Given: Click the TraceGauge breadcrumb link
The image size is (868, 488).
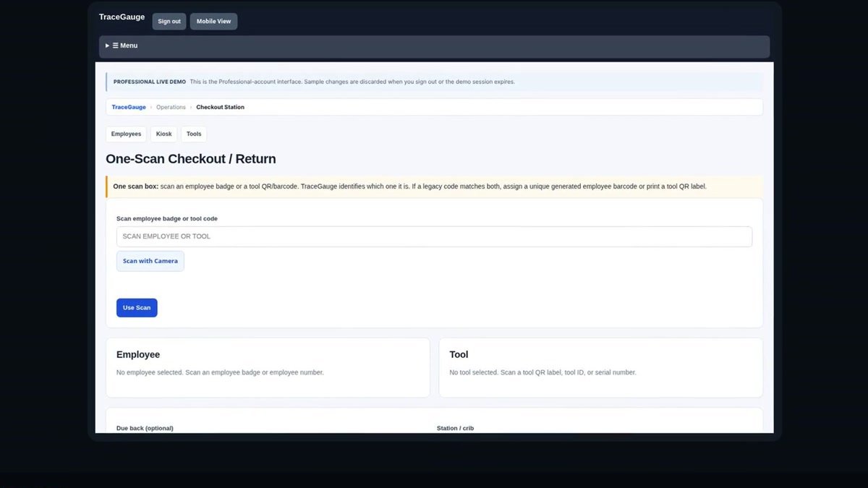Looking at the screenshot, I should (x=129, y=107).
